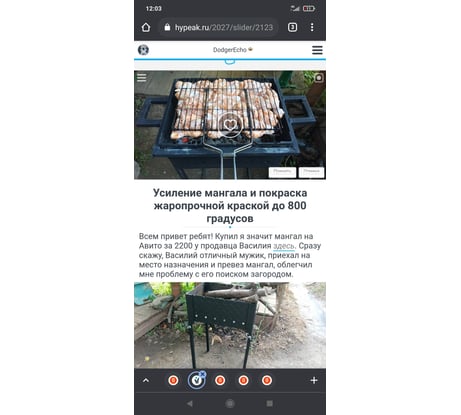
Task: Open the user avatar in site header
Action: click(143, 50)
